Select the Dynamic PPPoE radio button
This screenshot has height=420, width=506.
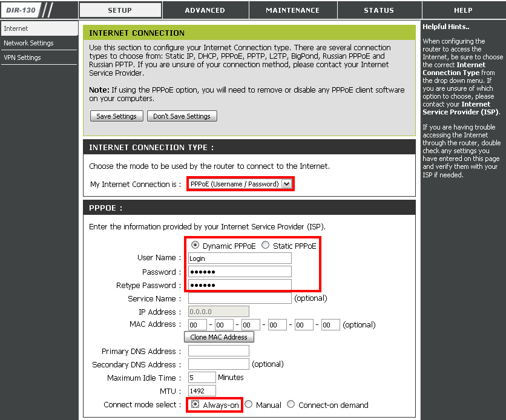(195, 245)
